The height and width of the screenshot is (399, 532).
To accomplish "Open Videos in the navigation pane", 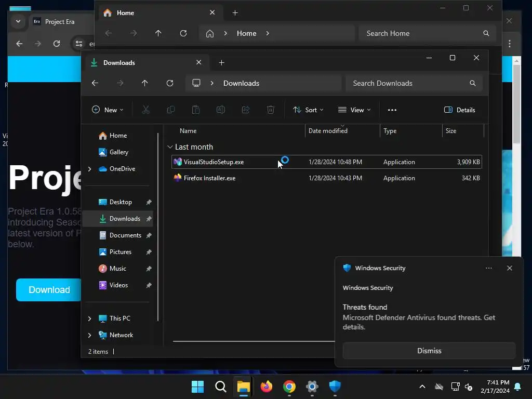I will click(x=118, y=285).
